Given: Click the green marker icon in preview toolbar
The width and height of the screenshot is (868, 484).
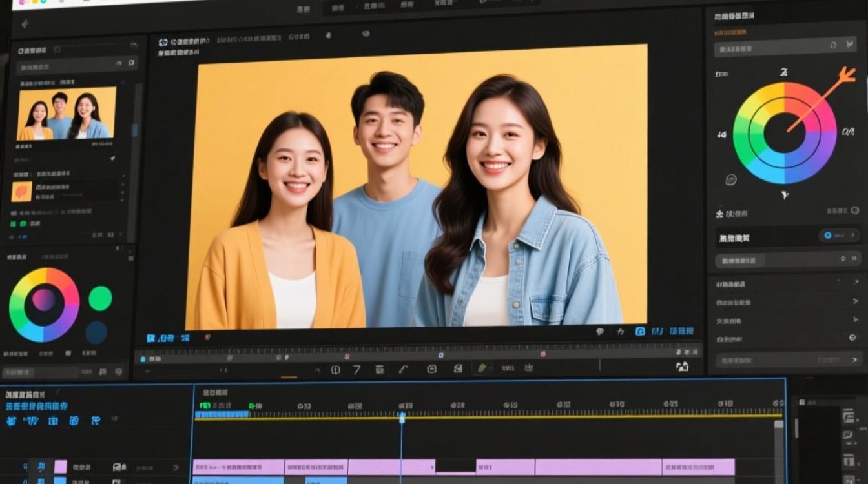Looking at the screenshot, I should (481, 368).
